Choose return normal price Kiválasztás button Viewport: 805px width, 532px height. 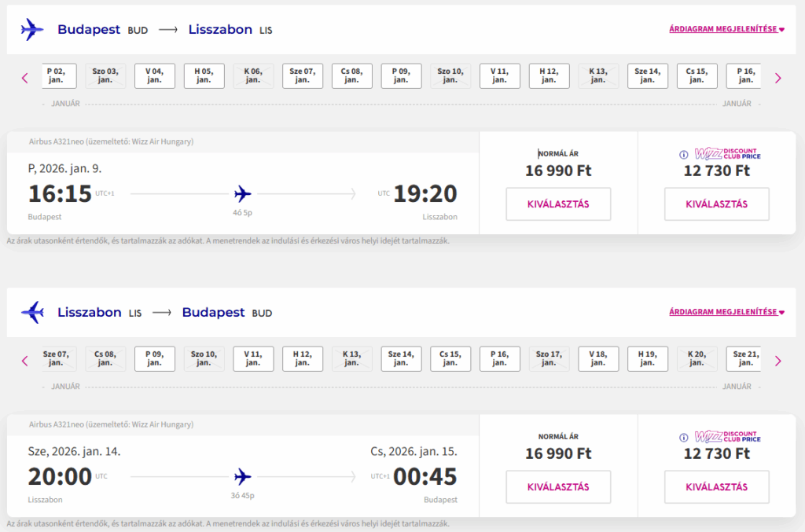558,487
